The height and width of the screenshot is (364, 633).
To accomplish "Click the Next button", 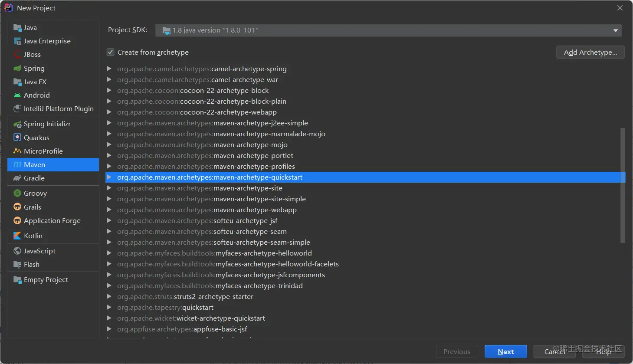I will [x=505, y=352].
